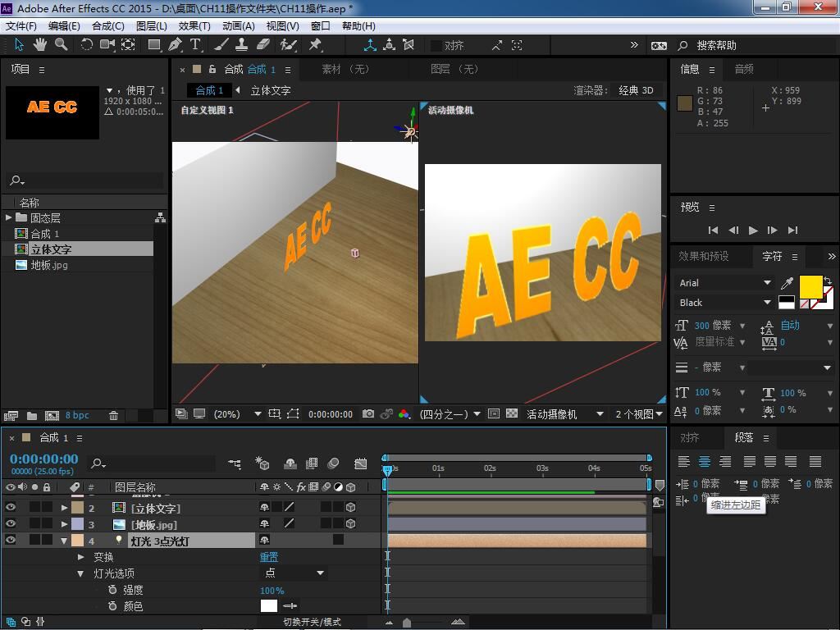
Task: Select the Hand tool
Action: pos(39,45)
